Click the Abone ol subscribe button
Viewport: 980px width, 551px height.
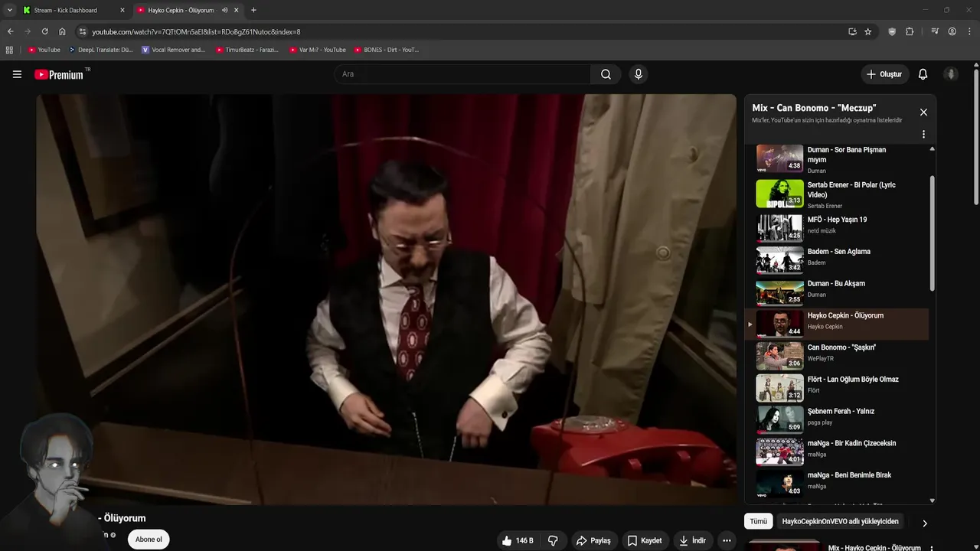(149, 540)
